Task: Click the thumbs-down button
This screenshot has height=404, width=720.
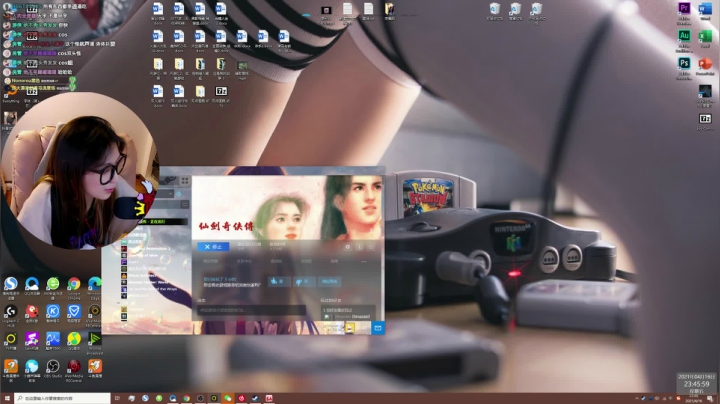Action: tap(304, 281)
